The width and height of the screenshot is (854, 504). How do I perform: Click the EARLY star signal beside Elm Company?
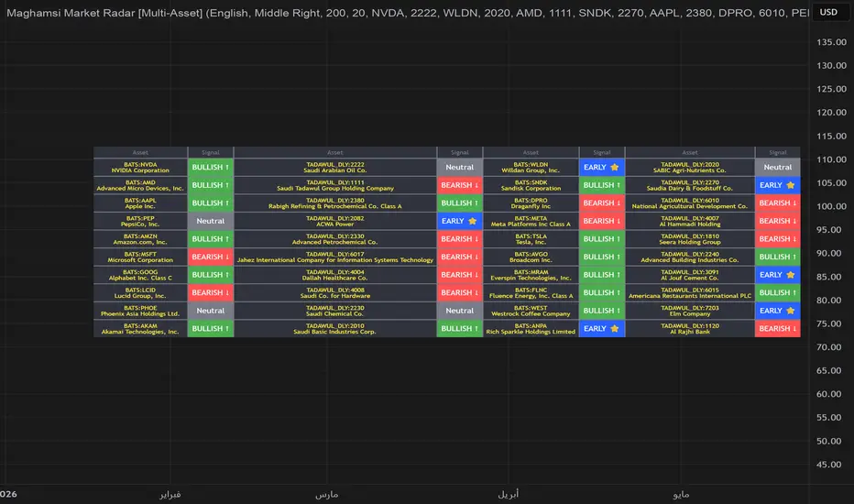(778, 312)
